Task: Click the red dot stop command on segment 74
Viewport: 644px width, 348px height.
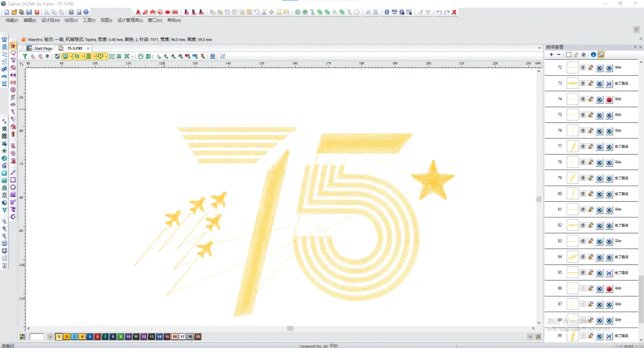Action: coord(609,99)
